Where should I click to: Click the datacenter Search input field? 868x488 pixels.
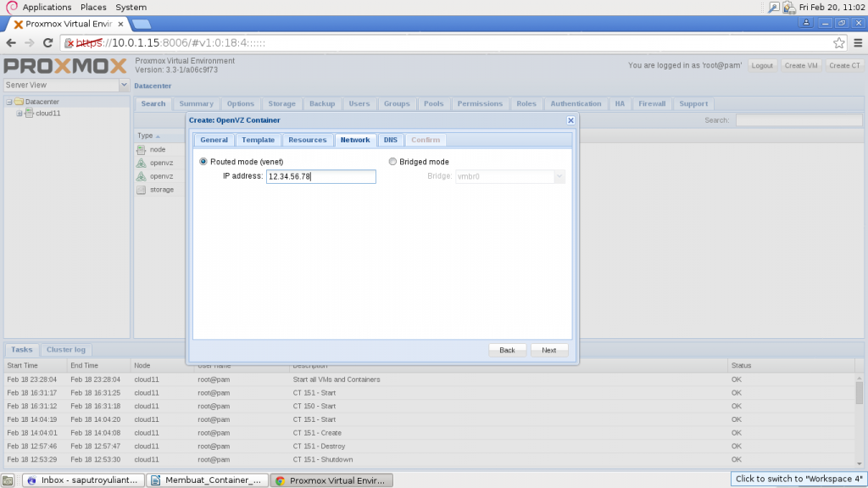pos(798,120)
